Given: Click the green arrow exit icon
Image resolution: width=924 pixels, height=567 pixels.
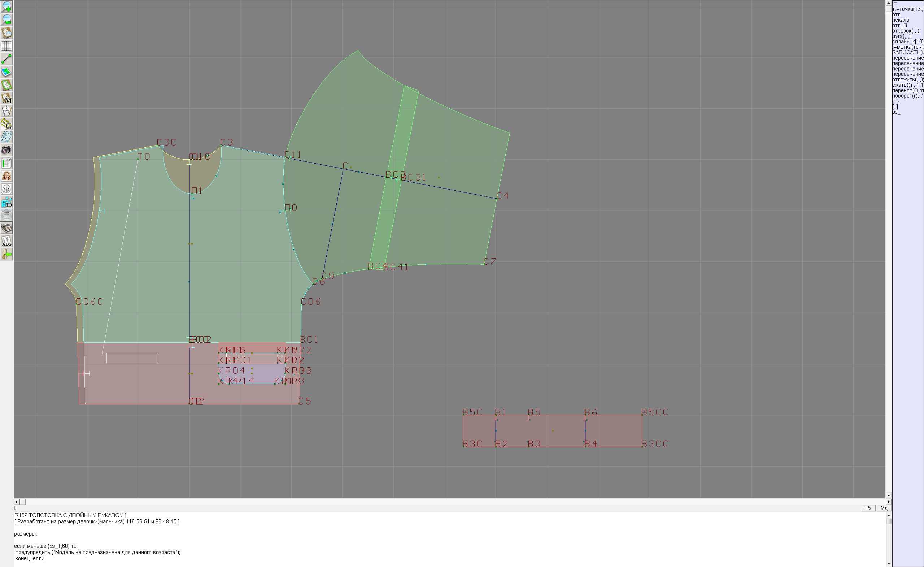Looking at the screenshot, I should 6,254.
